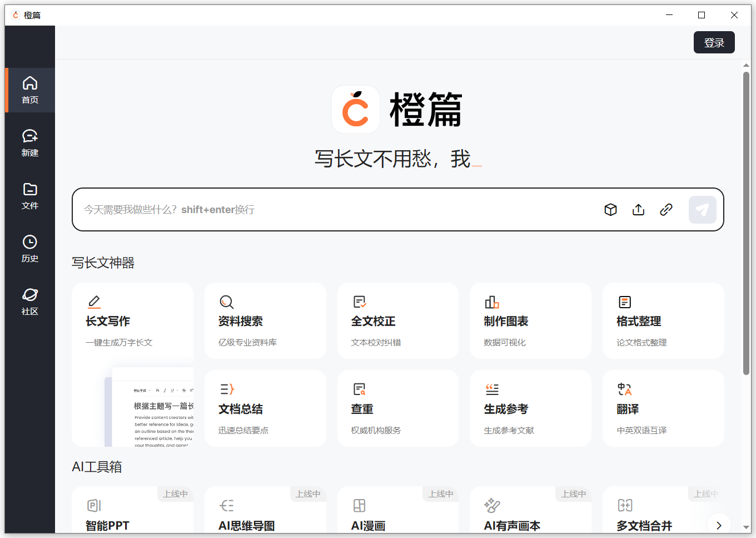The image size is (756, 538).
Task: Click the scrollbar up arrow
Action: coord(746,65)
